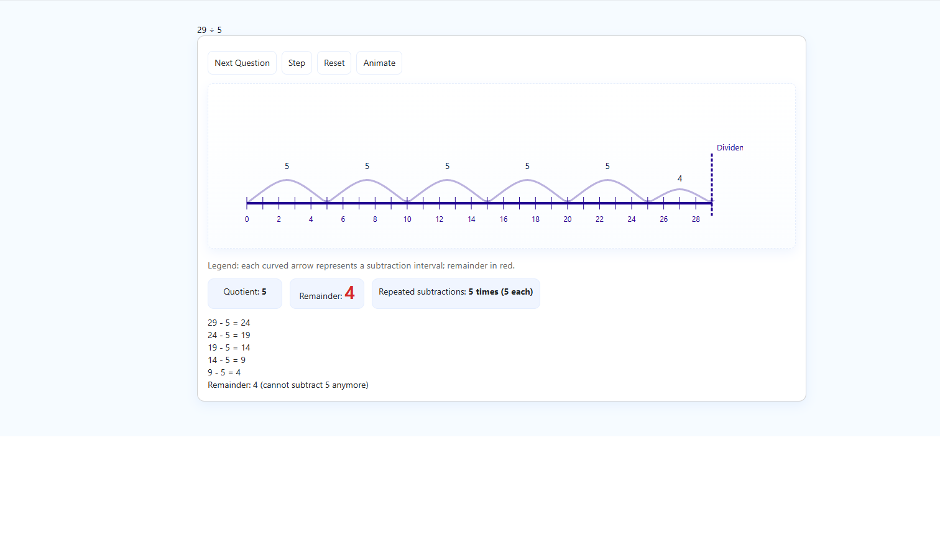Click the Legend description text
Screen dimensions: 940x560
coord(361,265)
